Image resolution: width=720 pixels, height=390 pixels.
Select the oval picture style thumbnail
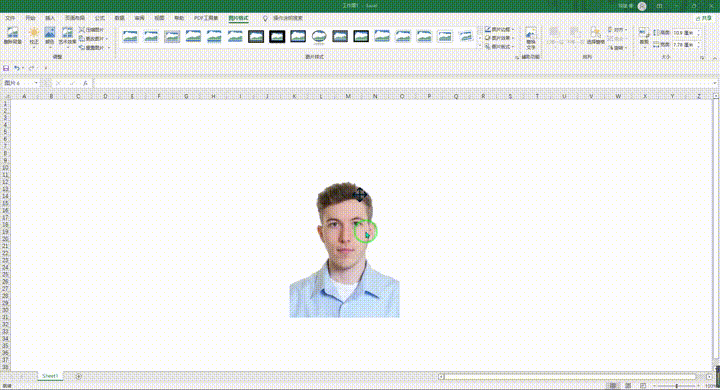[x=319, y=36]
